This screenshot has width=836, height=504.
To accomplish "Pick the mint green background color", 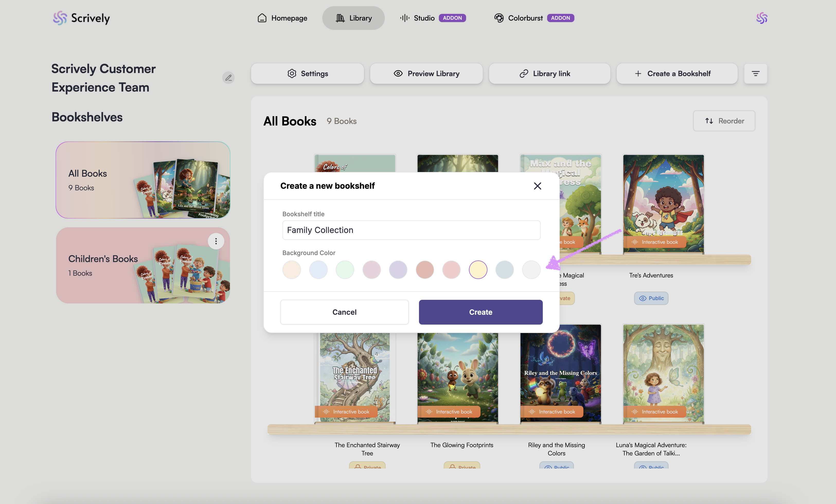I will pos(345,270).
